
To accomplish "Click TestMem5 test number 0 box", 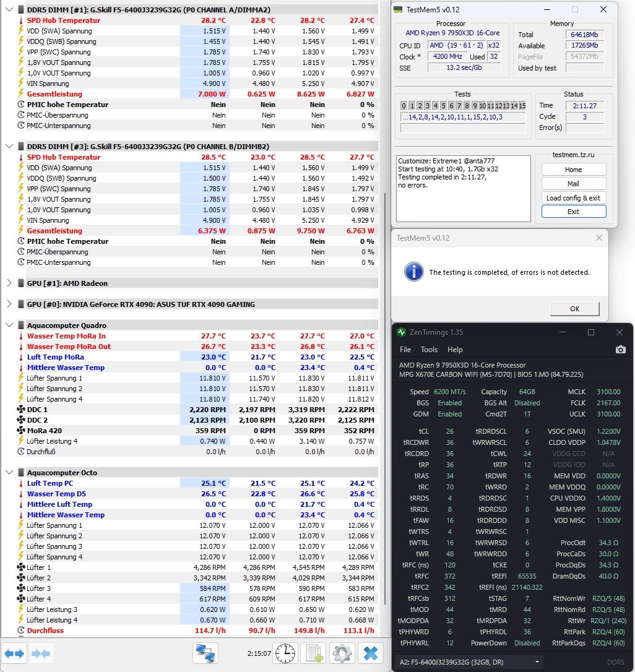I will (x=404, y=105).
